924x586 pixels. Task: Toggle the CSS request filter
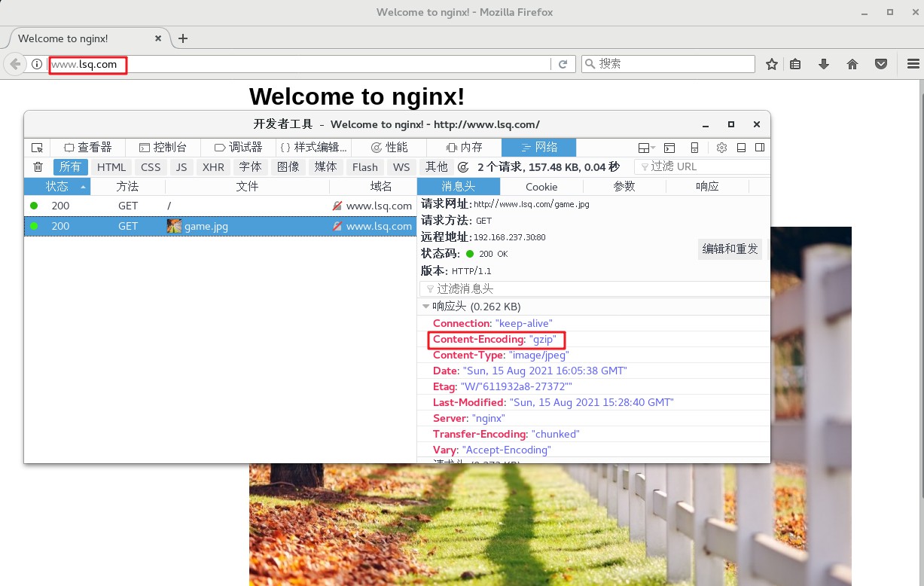click(x=151, y=167)
